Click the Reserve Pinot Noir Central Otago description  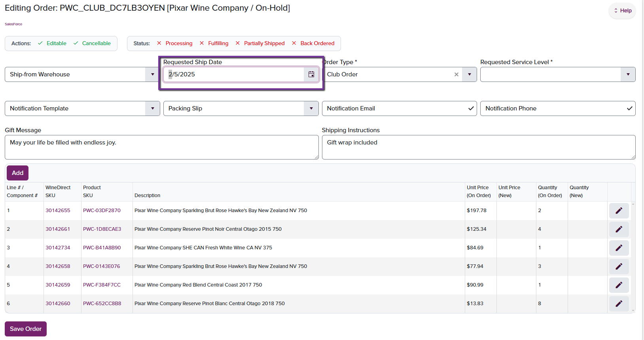[x=208, y=229]
